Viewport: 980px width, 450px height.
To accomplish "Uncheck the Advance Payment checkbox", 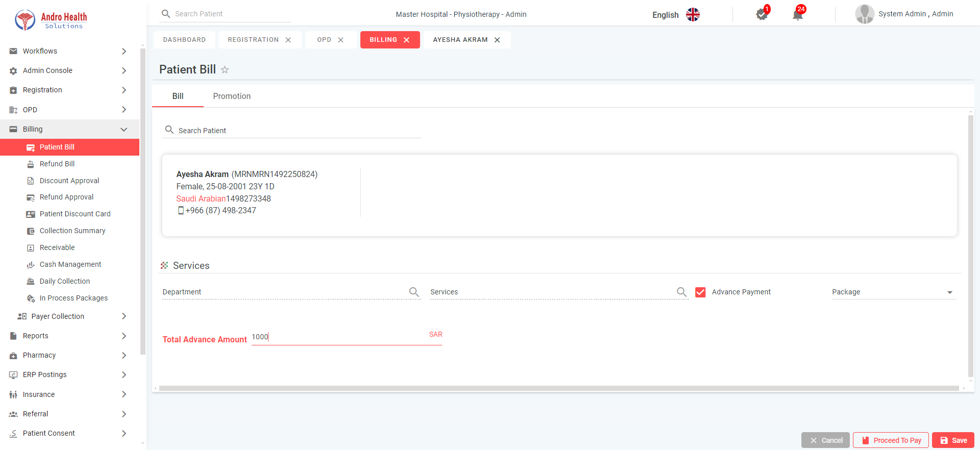I will (700, 292).
